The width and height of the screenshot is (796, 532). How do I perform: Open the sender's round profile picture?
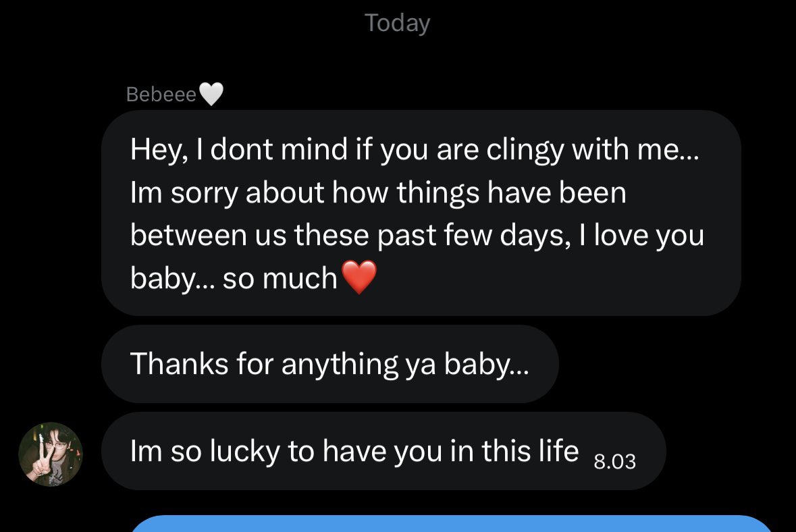[51, 454]
